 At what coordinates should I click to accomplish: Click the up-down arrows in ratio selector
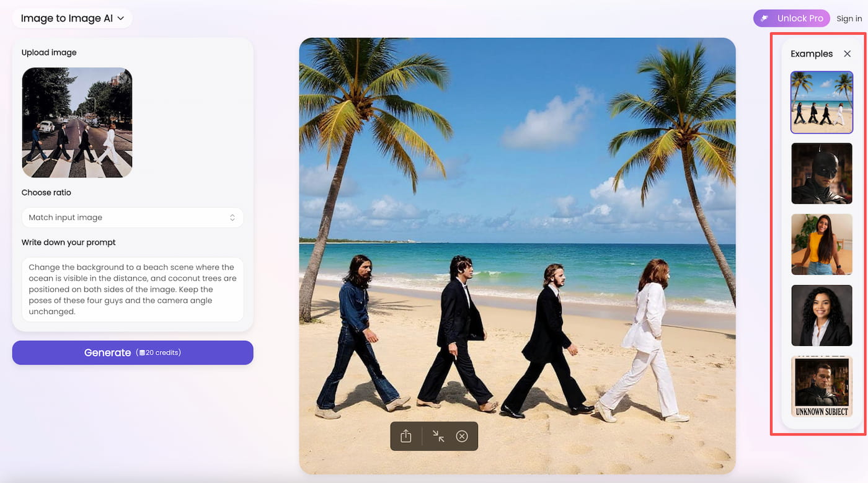pos(232,218)
